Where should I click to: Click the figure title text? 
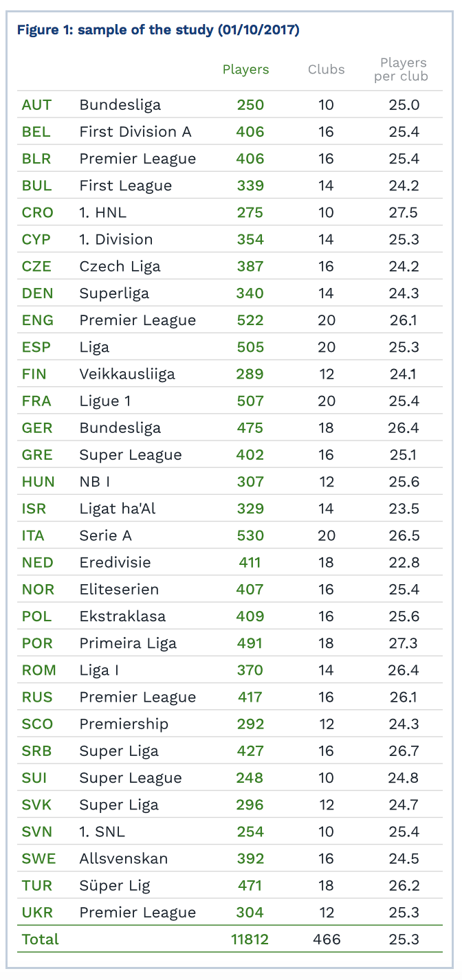click(158, 30)
